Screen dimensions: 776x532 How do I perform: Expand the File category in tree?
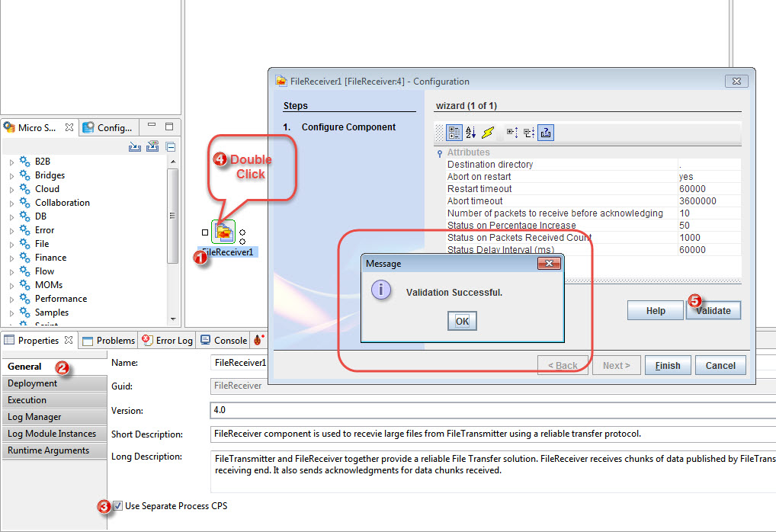click(11, 245)
